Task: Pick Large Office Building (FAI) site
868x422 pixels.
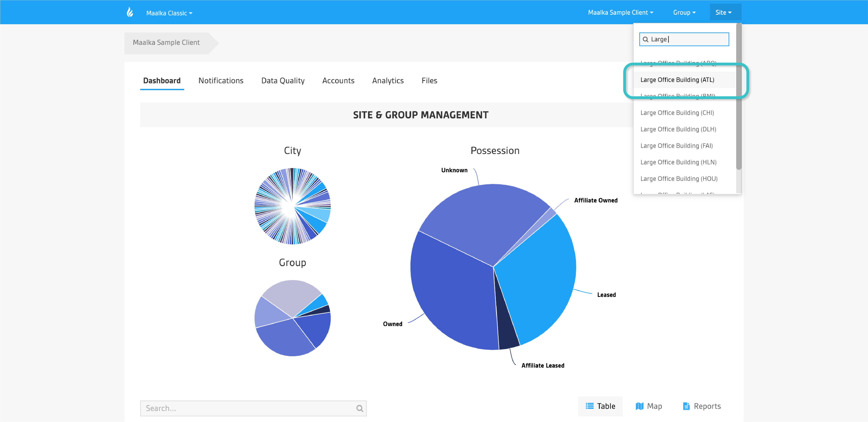Action: point(684,146)
